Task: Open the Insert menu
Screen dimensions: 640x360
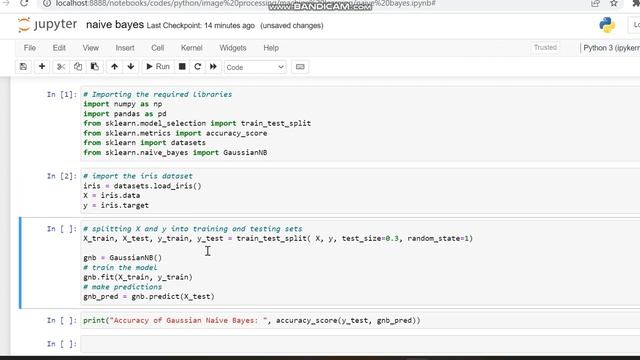Action: pos(125,48)
